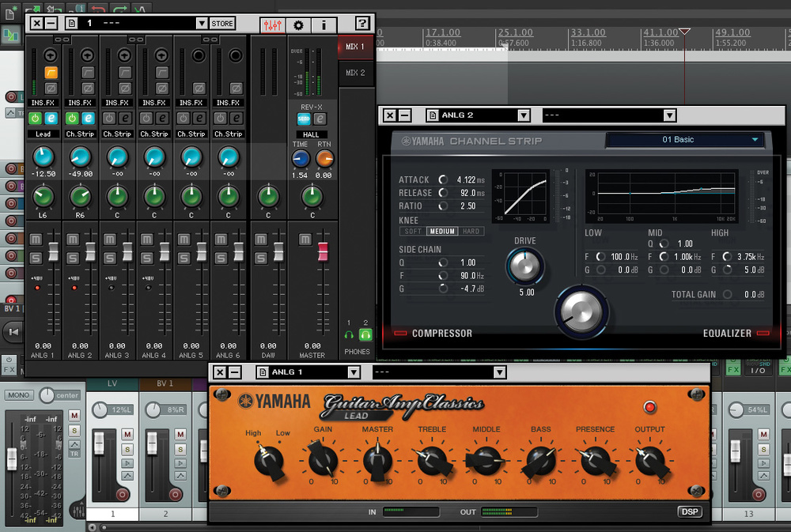
Task: Click the M mute button on DAW channel 1
Action: (127, 434)
